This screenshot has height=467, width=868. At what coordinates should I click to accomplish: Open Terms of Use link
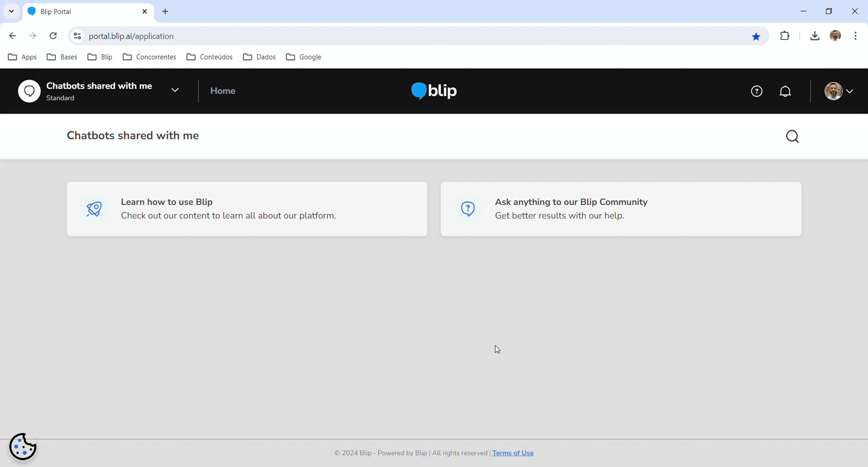tap(513, 453)
